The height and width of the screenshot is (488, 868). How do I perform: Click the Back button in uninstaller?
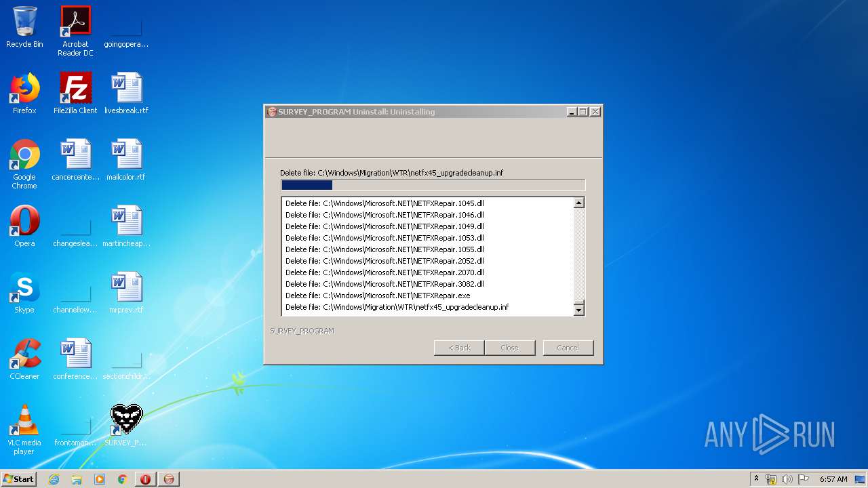click(x=459, y=348)
